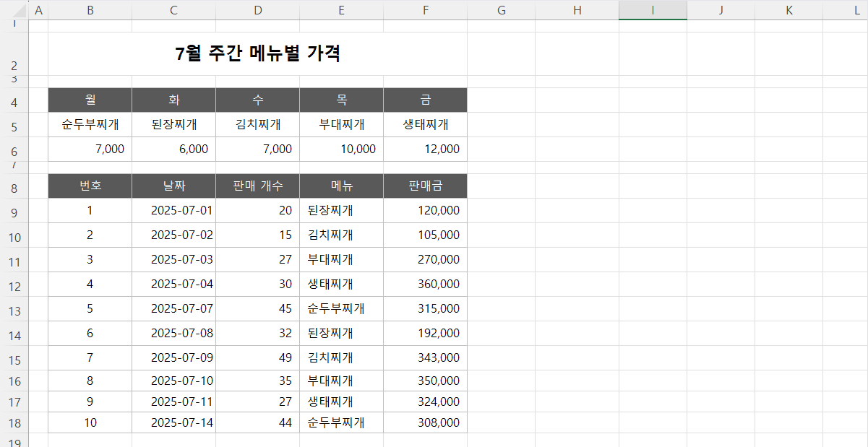Select column K header
The width and height of the screenshot is (868, 447).
pyautogui.click(x=788, y=10)
